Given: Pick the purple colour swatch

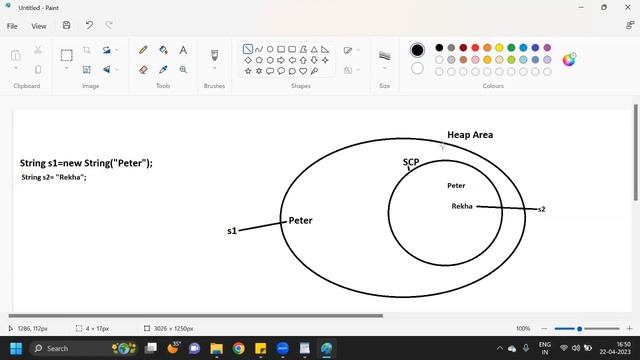Looking at the screenshot, I should coord(547,48).
